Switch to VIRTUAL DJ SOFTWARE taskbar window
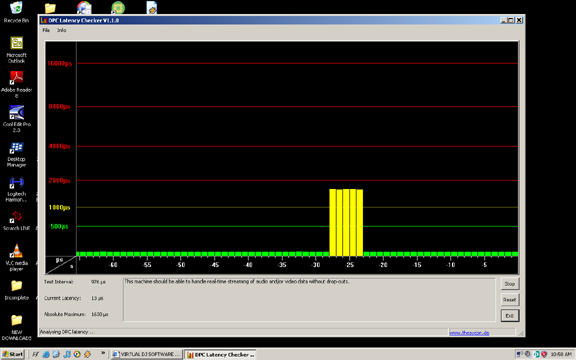Screen dimensions: 576x360 coord(146,354)
